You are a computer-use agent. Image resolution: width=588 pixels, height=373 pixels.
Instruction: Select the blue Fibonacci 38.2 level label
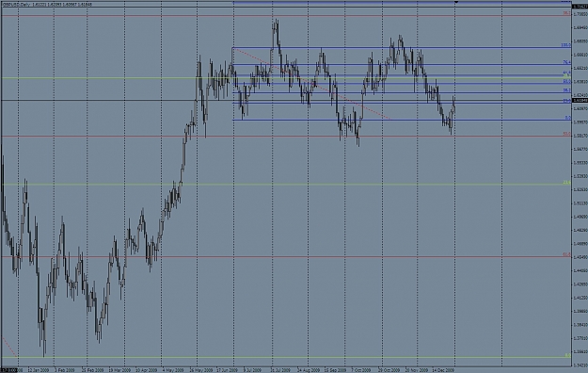(x=566, y=90)
